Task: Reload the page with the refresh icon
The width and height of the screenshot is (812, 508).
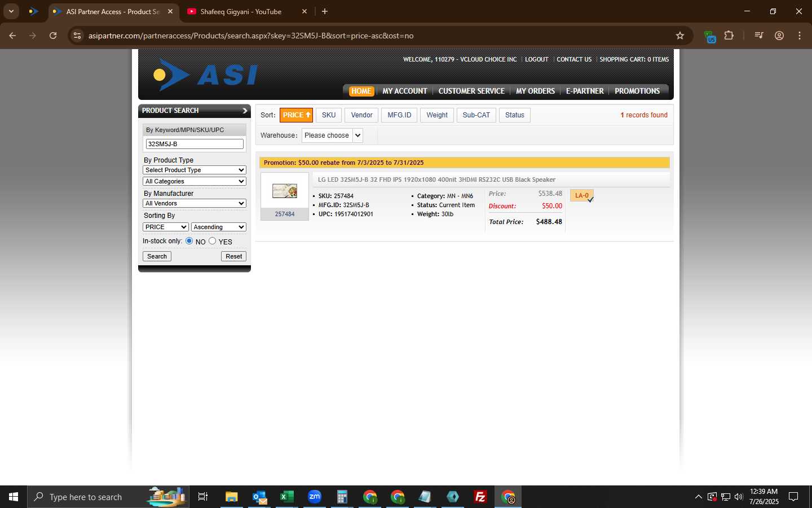Action: coord(53,36)
